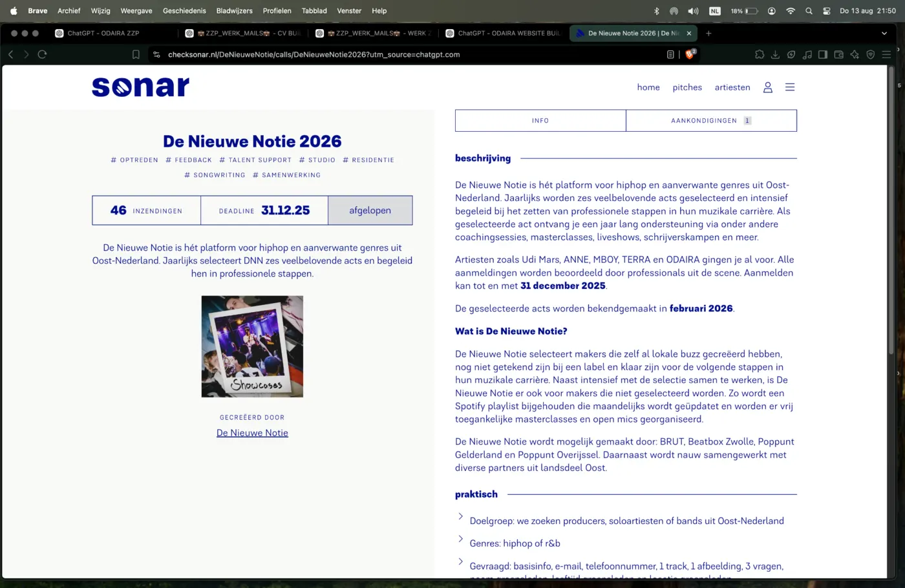Click the # FEEDBACK tag

point(189,160)
